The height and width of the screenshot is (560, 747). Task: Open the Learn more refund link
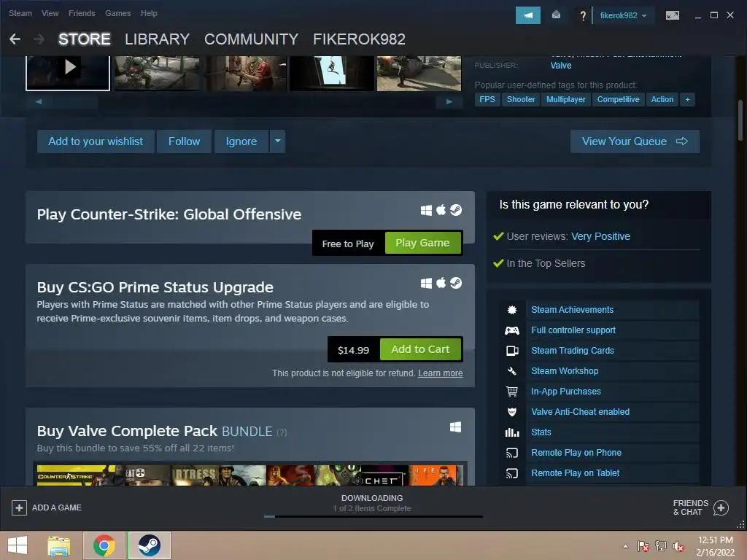(440, 373)
